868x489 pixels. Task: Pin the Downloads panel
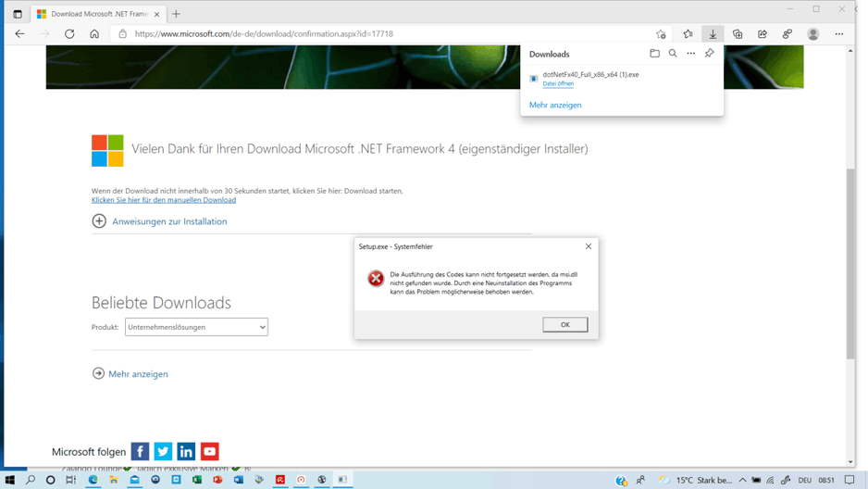(709, 54)
